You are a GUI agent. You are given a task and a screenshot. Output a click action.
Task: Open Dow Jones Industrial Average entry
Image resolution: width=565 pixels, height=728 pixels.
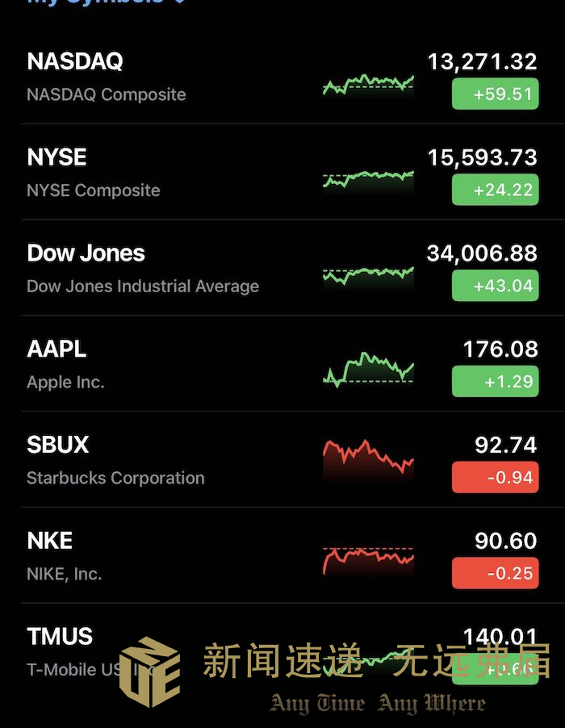(282, 268)
